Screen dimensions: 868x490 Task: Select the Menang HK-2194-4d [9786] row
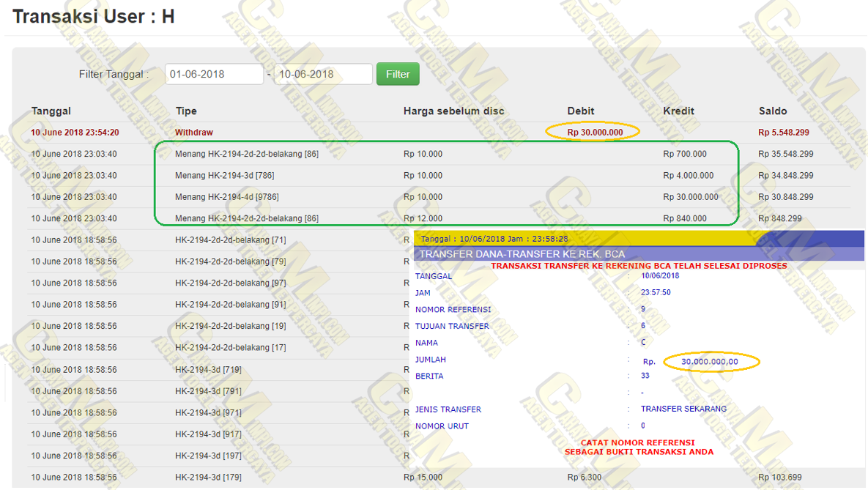[226, 197]
